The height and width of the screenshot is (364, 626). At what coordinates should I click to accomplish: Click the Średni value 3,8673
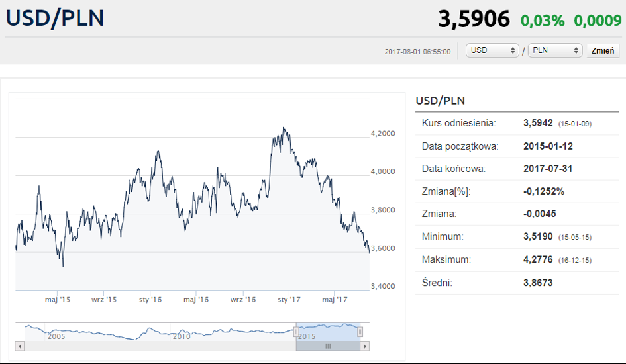pyautogui.click(x=538, y=283)
